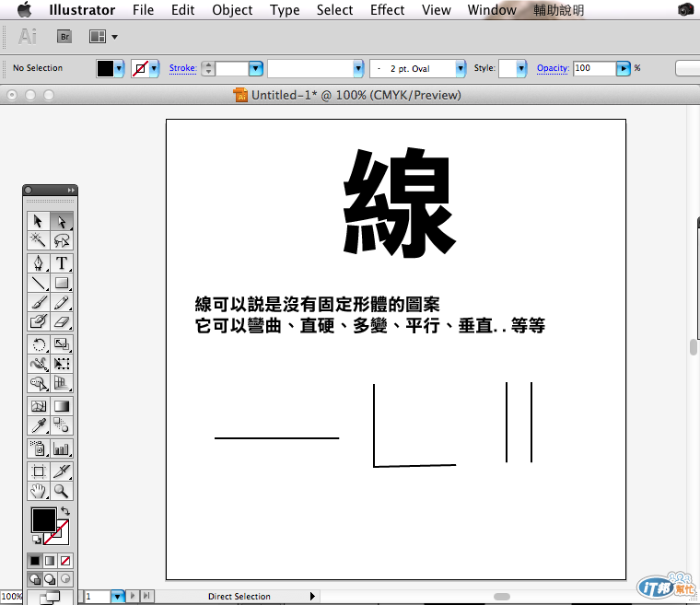Choose the Symbol Sprayer tool
Image resolution: width=700 pixels, height=605 pixels.
click(39, 448)
